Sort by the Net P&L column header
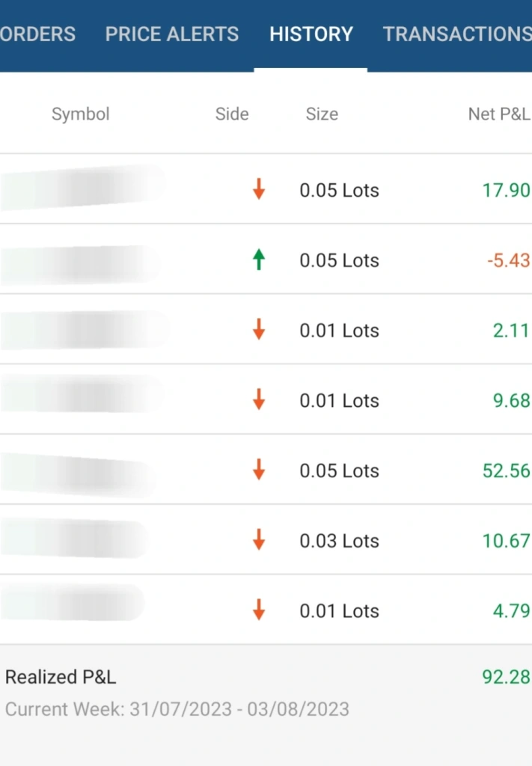Viewport: 532px width, 766px height. pos(499,114)
